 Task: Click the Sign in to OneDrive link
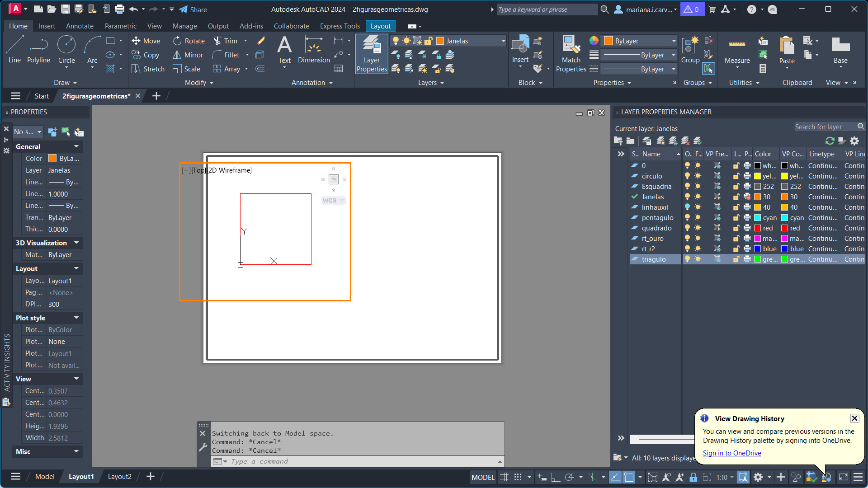[x=732, y=453]
